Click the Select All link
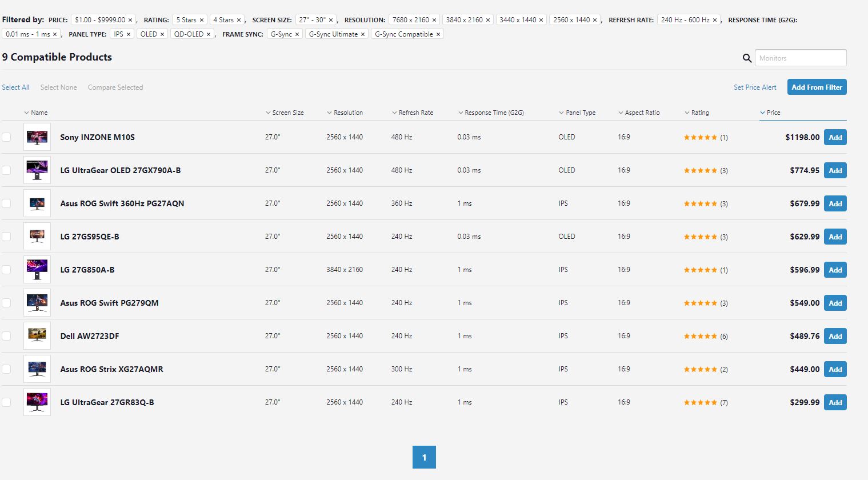The width and height of the screenshot is (868, 480). click(15, 87)
